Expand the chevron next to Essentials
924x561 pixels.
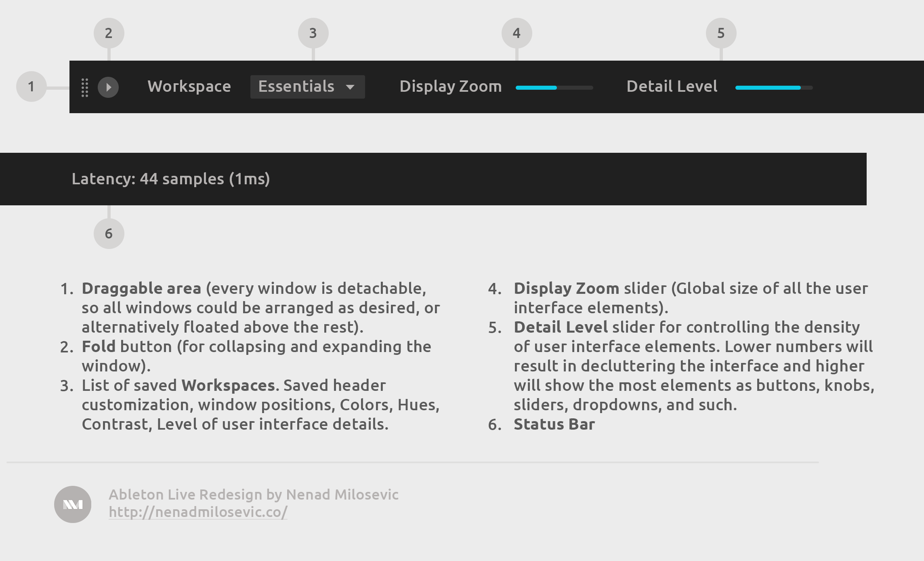click(x=351, y=86)
